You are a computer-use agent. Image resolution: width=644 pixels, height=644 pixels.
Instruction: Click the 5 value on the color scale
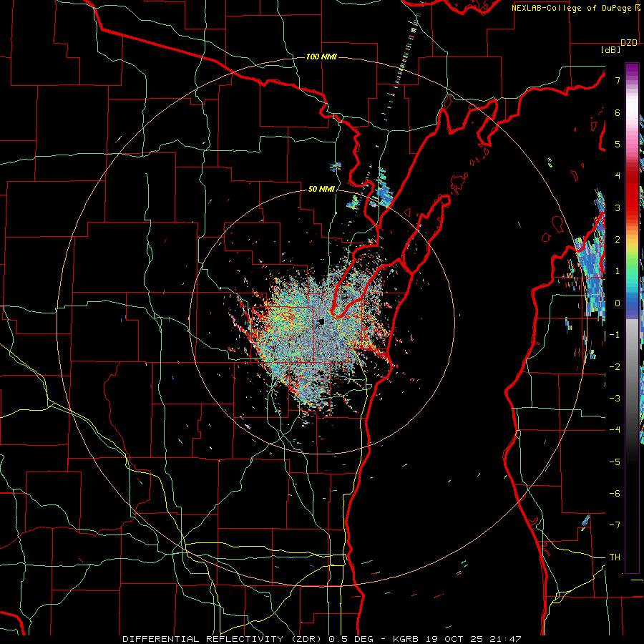[x=618, y=144]
